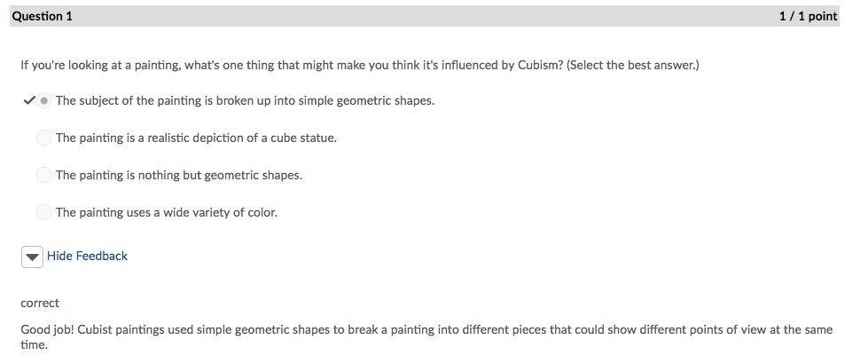868x364 pixels.
Task: Click the 'painting is nothing but geometric shapes' text
Action: (178, 175)
